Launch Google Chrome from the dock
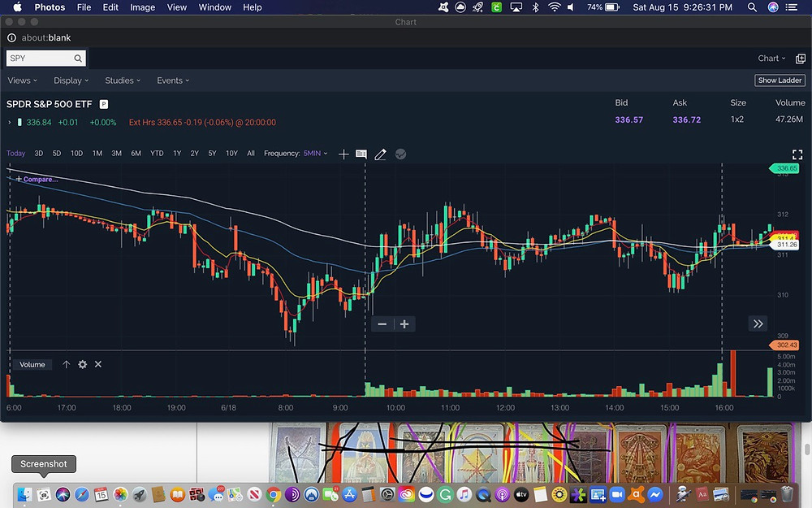This screenshot has width=812, height=508. pos(274,494)
